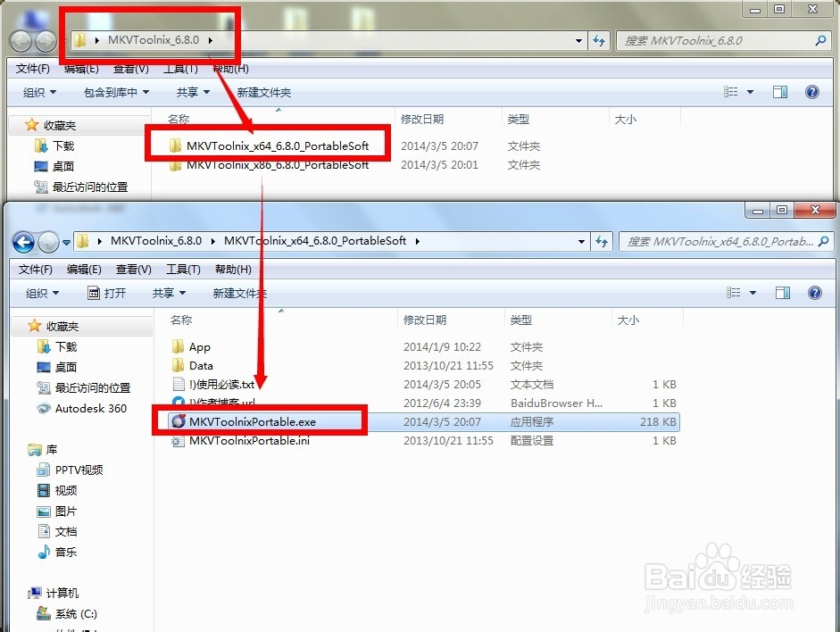Open 组织 dropdown in back window
Screen dimensions: 840x632
coord(39,92)
